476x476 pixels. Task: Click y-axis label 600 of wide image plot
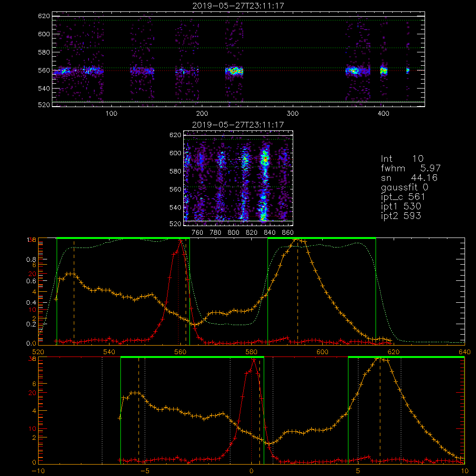44,34
